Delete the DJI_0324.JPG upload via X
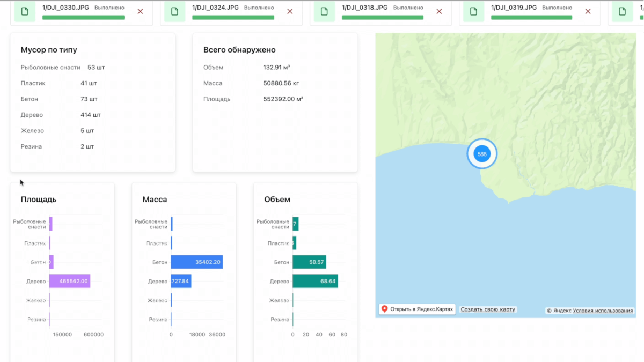Image resolution: width=644 pixels, height=362 pixels. click(290, 11)
